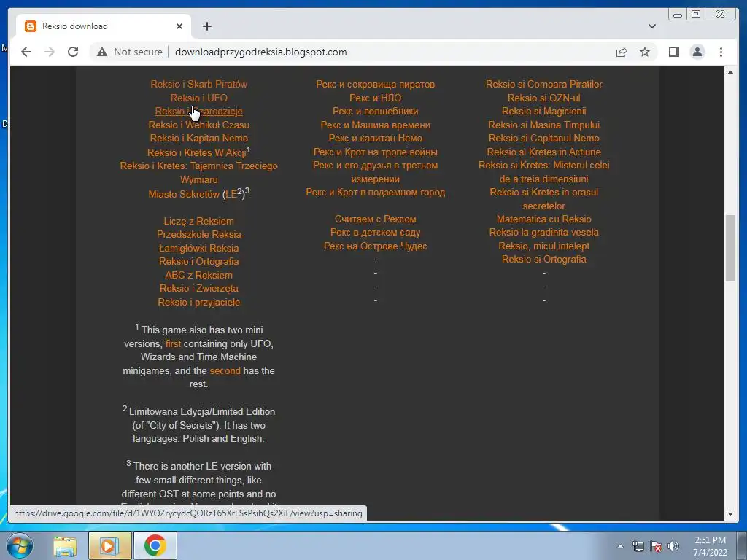The image size is (747, 560).
Task: Open Reksio la gradinita vesela link
Action: click(544, 233)
